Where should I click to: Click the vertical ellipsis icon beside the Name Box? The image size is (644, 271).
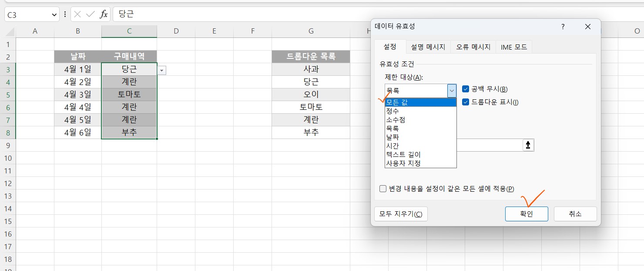coord(64,14)
